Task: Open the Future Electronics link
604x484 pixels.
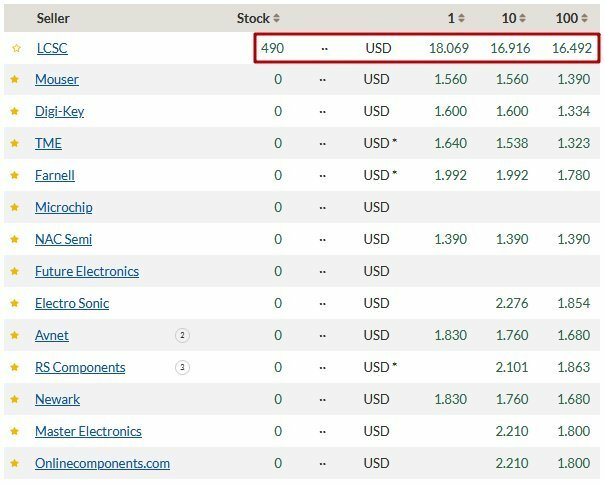Action: tap(87, 272)
